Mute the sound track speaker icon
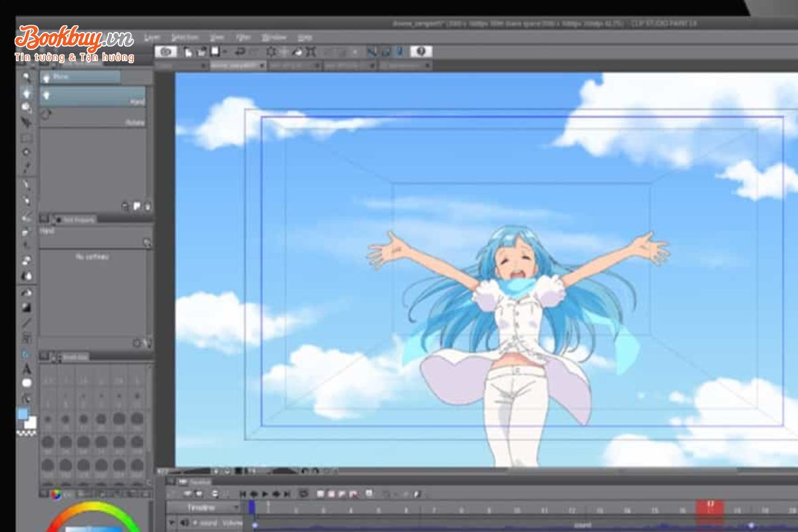 [185, 523]
